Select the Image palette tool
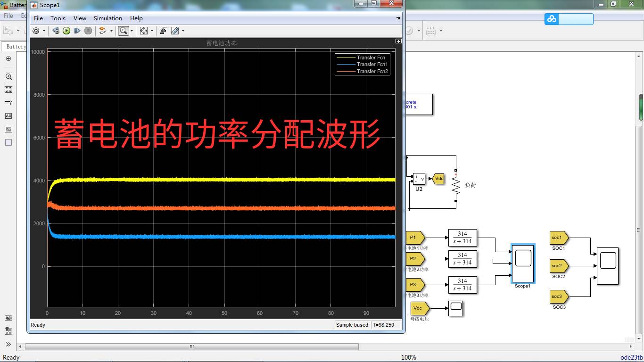 [8, 129]
